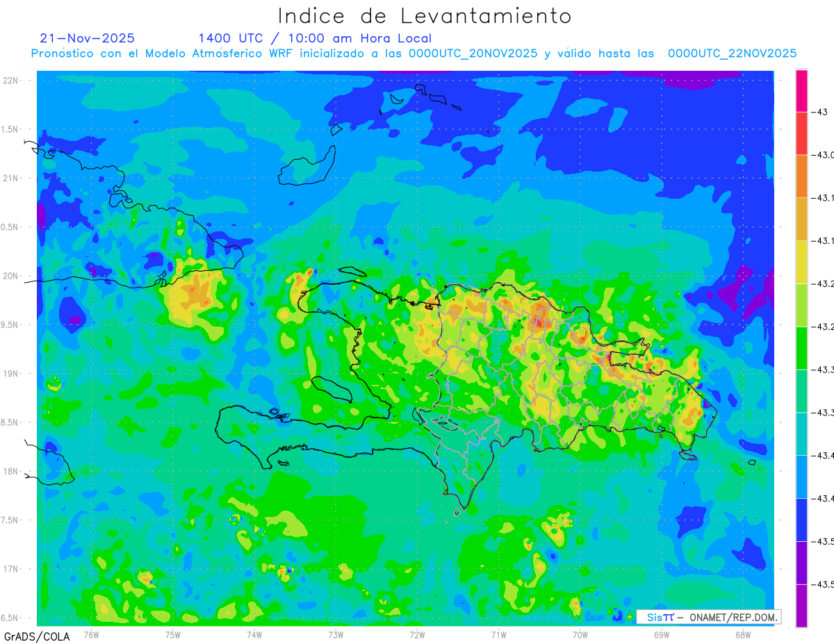Click "1400 UTC / 10:00 am Hora Local"
This screenshot has height=644, width=834.
315,39
